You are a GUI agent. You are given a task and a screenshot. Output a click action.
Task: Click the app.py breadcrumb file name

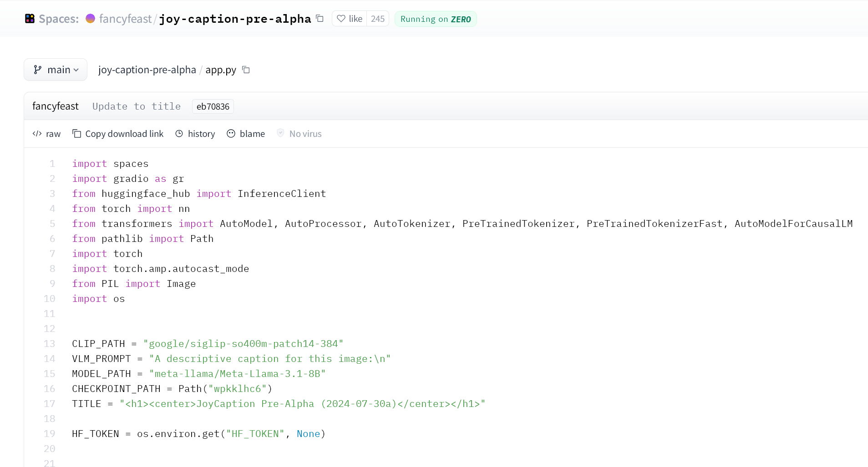[221, 70]
